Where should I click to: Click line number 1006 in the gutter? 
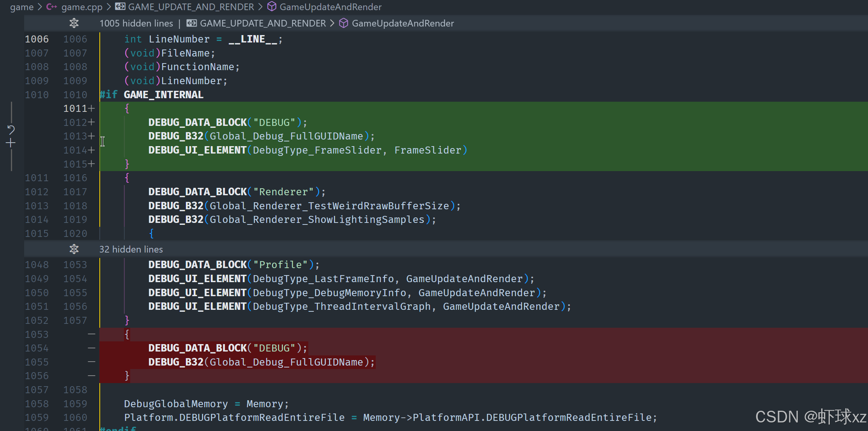pyautogui.click(x=37, y=39)
